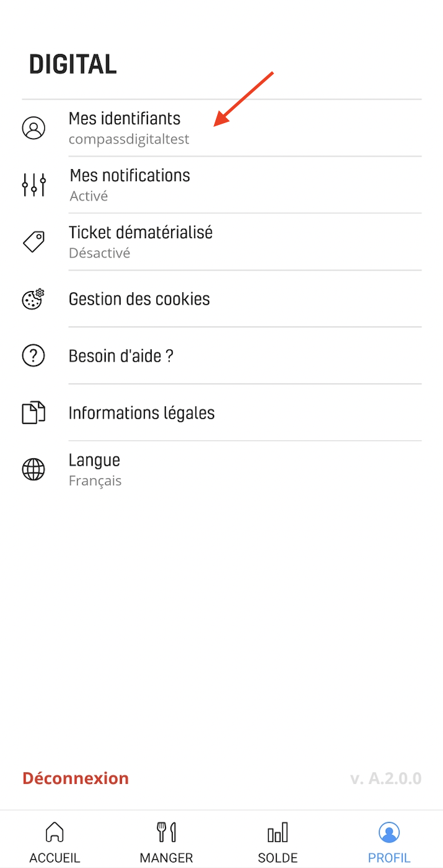The image size is (443, 868).
Task: Tap the red Déconnexion link
Action: pos(75,778)
